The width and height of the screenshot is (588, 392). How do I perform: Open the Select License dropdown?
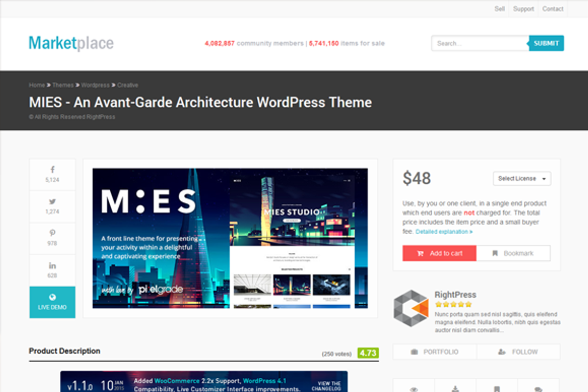[x=521, y=178]
